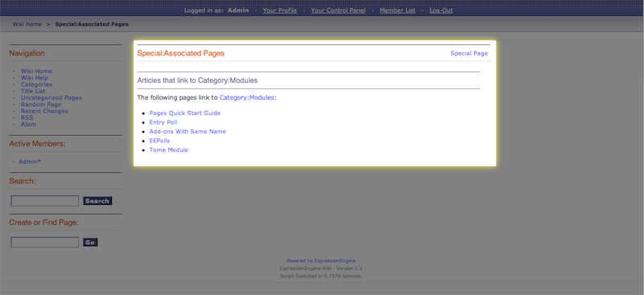Open Your Control Panel link
644x295 pixels.
[x=338, y=10]
